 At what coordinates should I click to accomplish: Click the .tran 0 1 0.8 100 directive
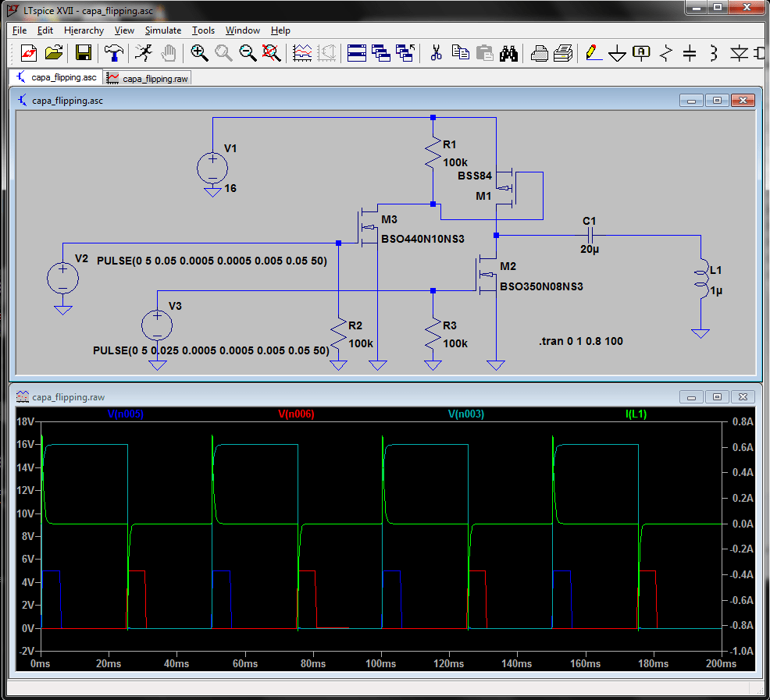pos(580,342)
